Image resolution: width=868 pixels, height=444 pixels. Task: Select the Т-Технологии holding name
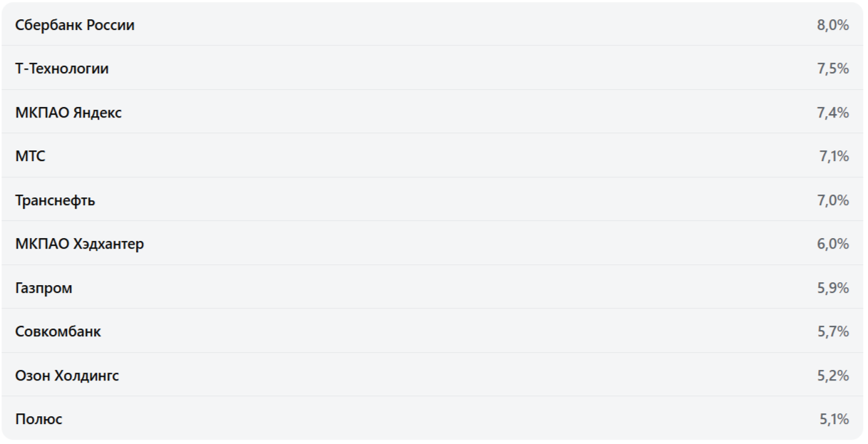(x=62, y=69)
